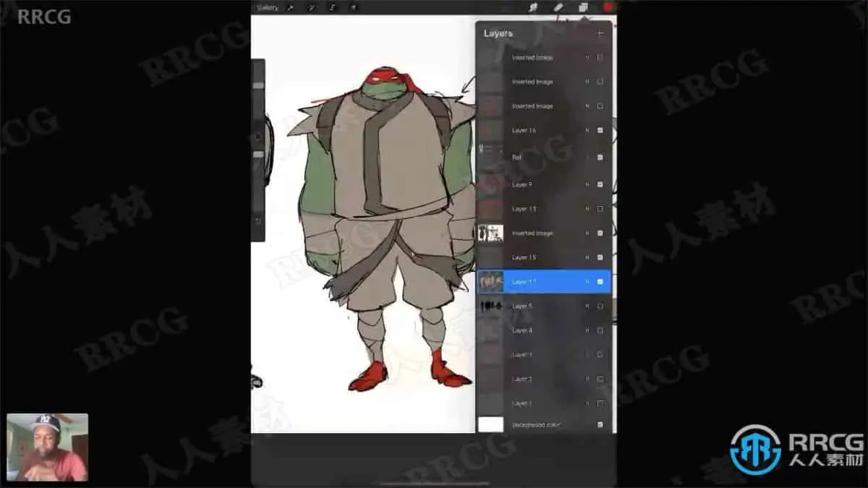Viewport: 868px width, 488px height.
Task: Show Layer 13 using its checkbox
Action: point(600,209)
